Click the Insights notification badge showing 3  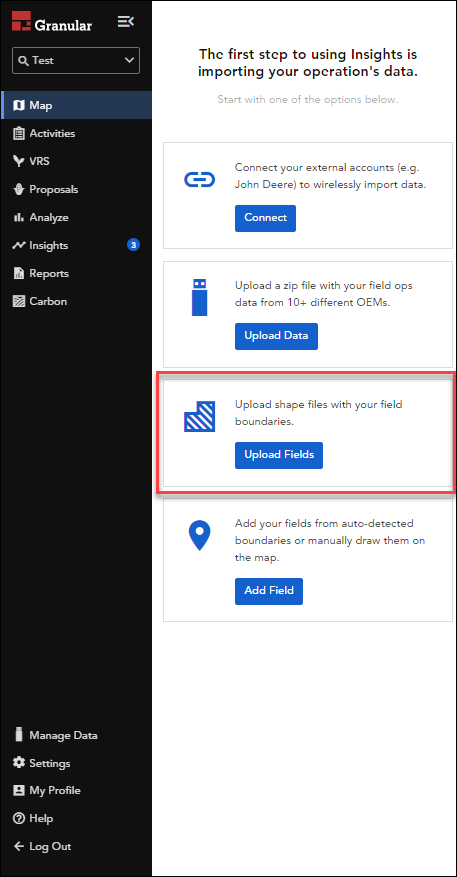coord(133,245)
